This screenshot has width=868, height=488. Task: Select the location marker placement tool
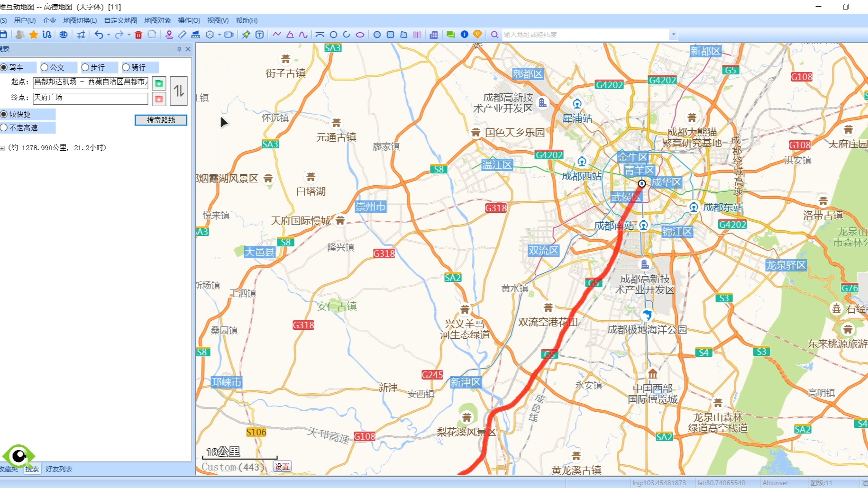pos(168,35)
